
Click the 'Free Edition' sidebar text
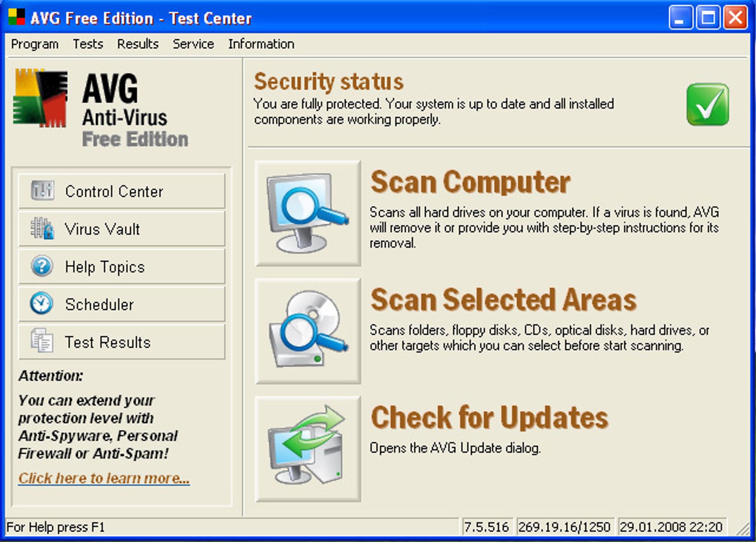tap(135, 139)
